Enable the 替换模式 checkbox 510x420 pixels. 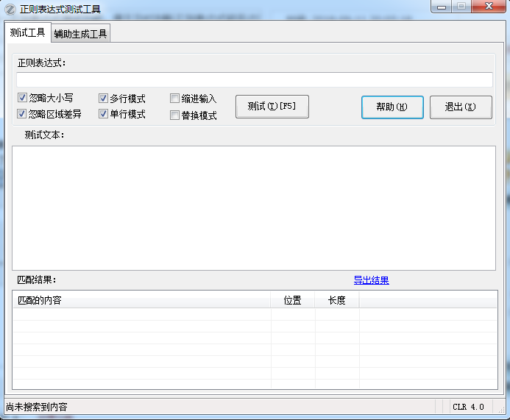pos(175,115)
